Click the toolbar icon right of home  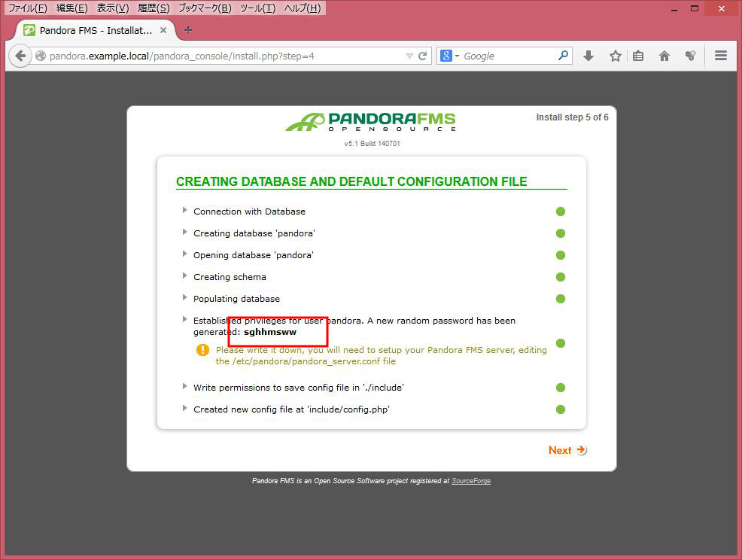[x=690, y=56]
